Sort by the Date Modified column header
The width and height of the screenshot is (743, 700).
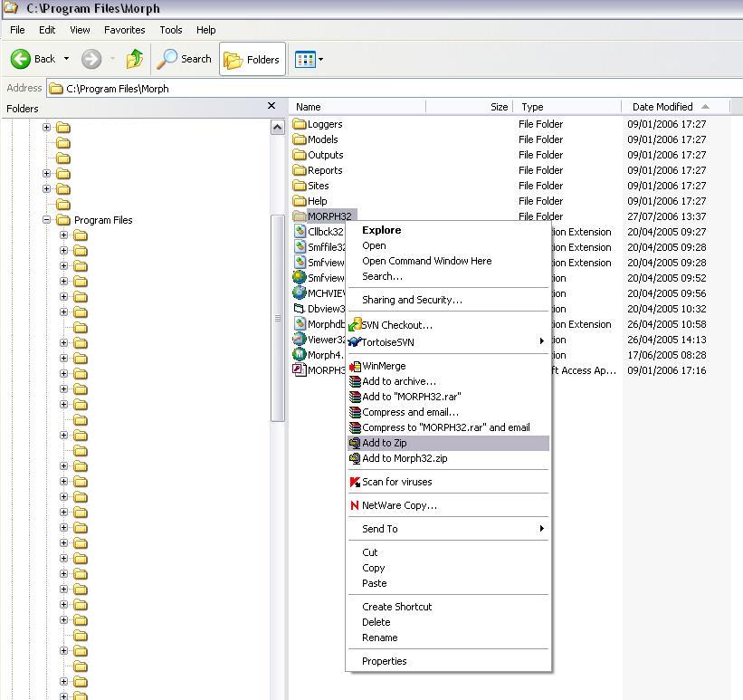click(662, 107)
